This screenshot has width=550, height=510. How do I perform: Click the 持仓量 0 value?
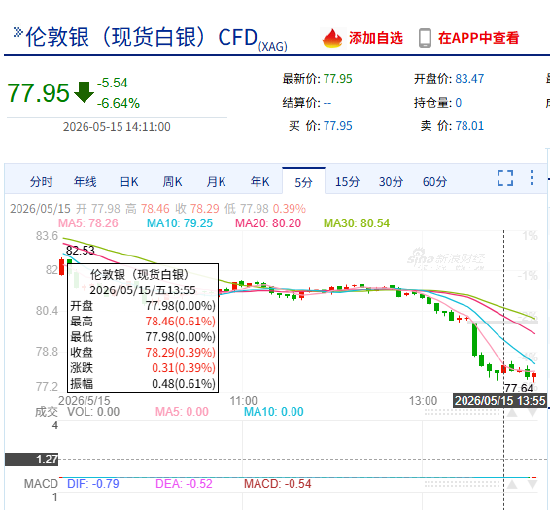[458, 103]
